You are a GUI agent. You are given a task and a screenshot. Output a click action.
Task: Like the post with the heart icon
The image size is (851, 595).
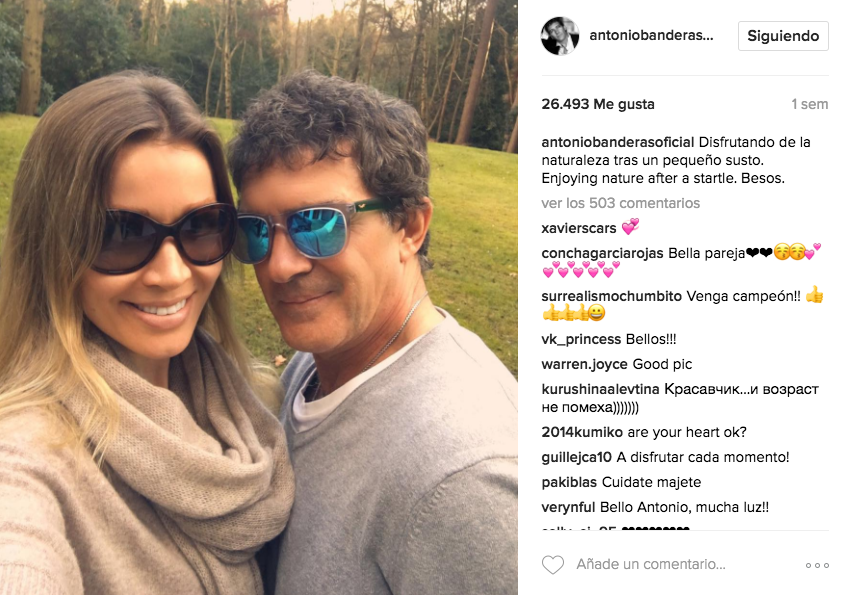pos(553,565)
